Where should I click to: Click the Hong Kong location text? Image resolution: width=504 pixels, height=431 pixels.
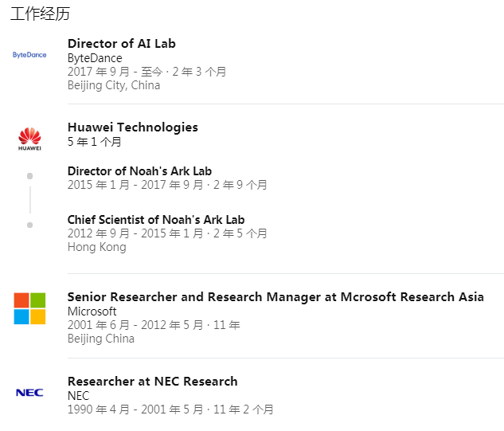click(x=96, y=247)
